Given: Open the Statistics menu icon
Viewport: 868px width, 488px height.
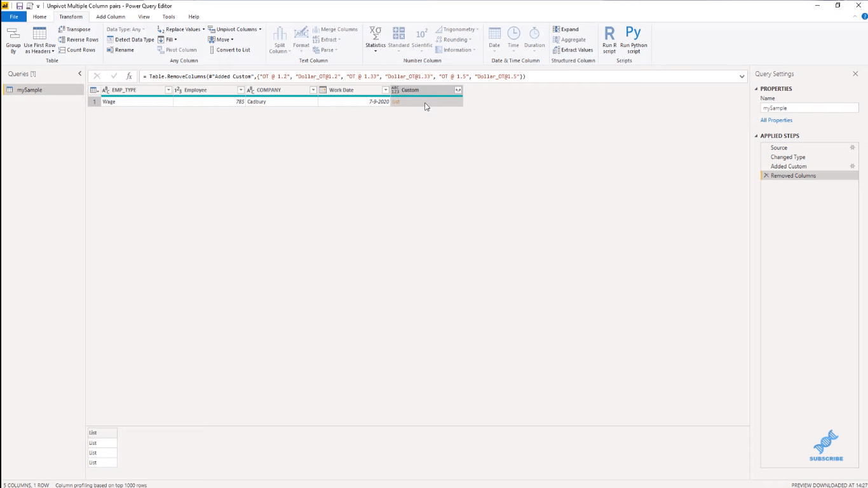Looking at the screenshot, I should [376, 38].
